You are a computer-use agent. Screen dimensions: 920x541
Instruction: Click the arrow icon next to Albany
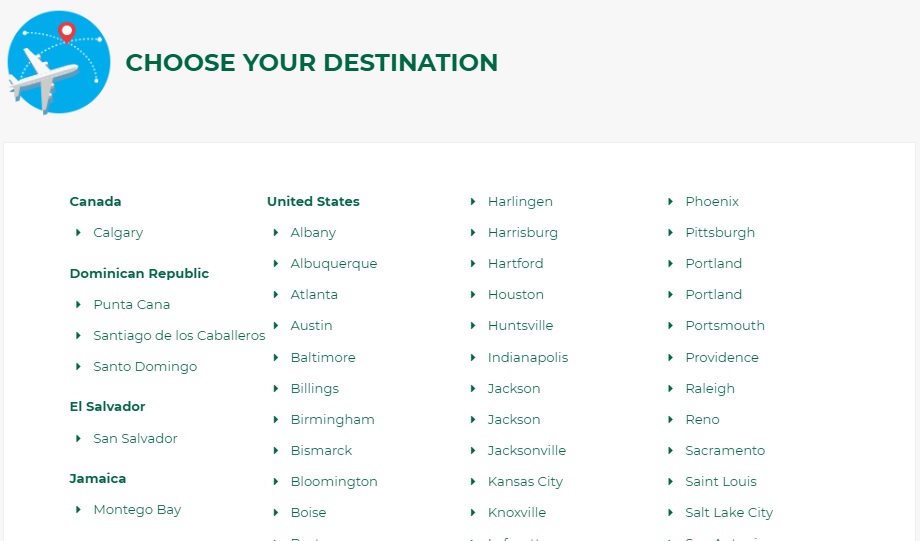pos(276,233)
